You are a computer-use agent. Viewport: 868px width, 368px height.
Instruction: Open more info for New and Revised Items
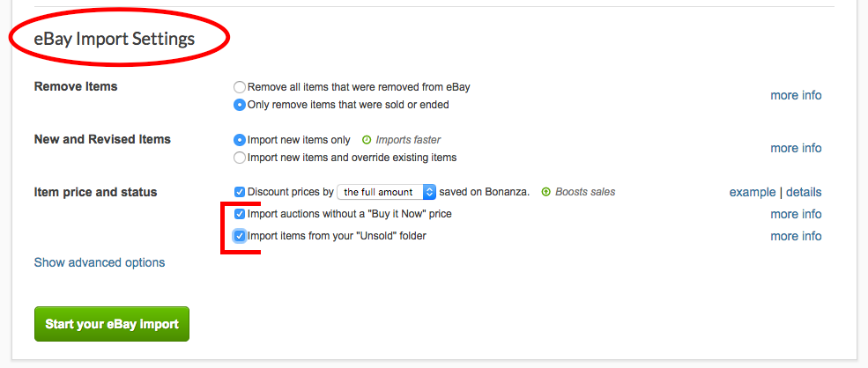pyautogui.click(x=796, y=148)
